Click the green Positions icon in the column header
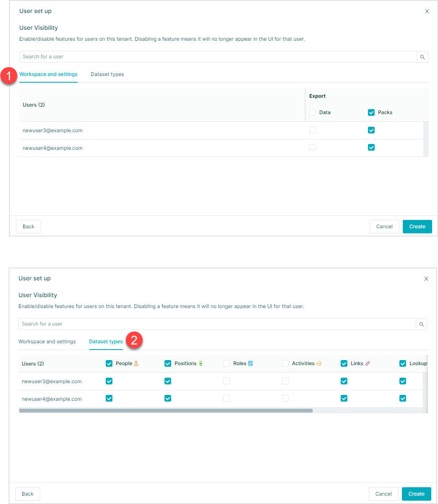The image size is (438, 504). coord(201,363)
